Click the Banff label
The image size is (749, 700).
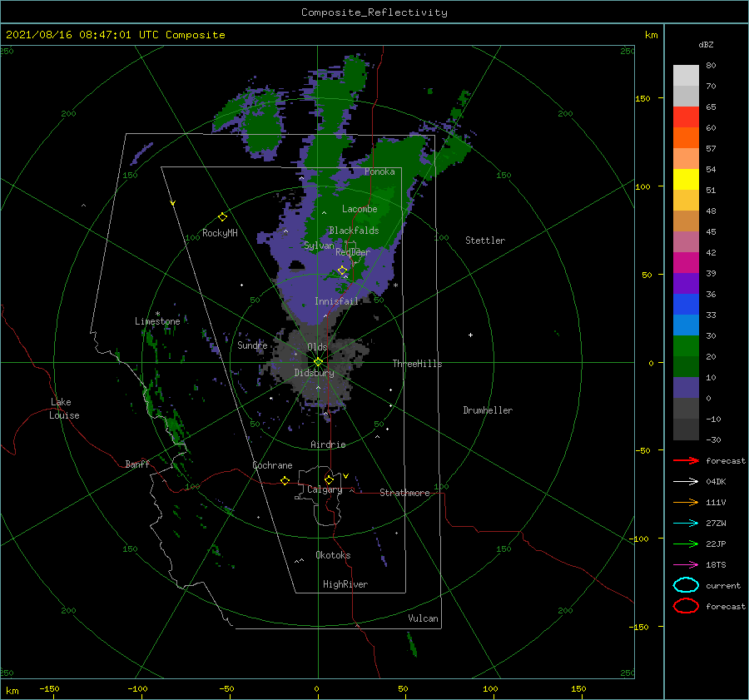137,464
